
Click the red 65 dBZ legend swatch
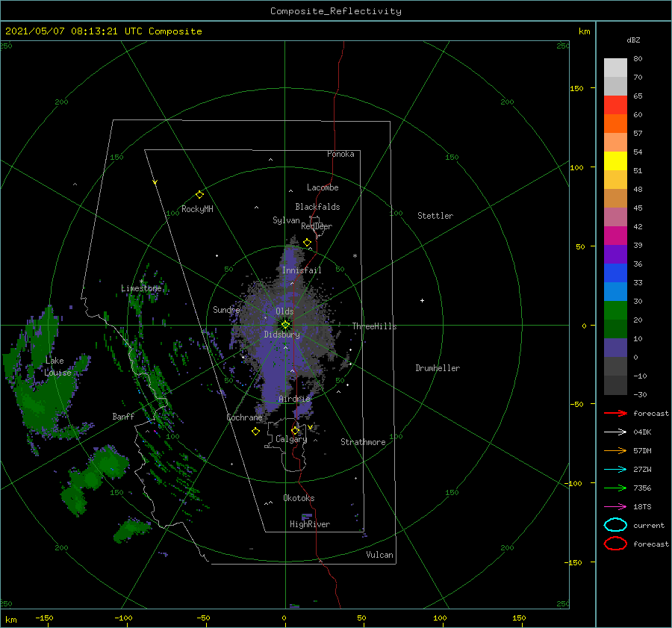(x=615, y=105)
